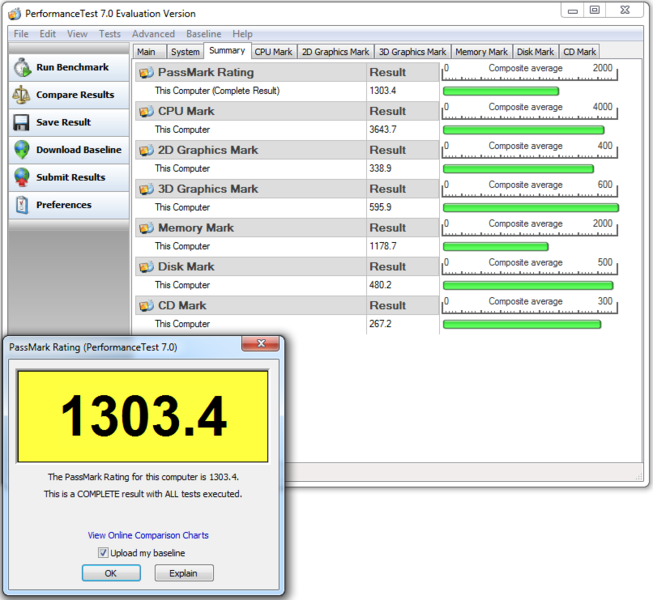653x600 pixels.
Task: Open the Advanced menu
Action: click(x=153, y=34)
